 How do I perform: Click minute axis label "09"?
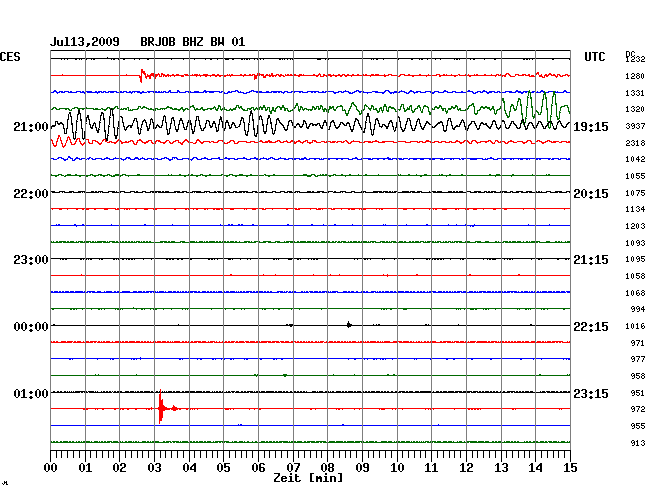click(x=362, y=468)
